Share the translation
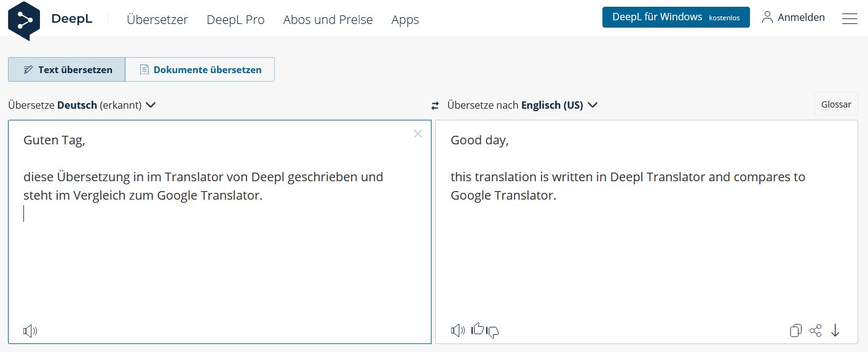This screenshot has height=352, width=868. point(816,330)
